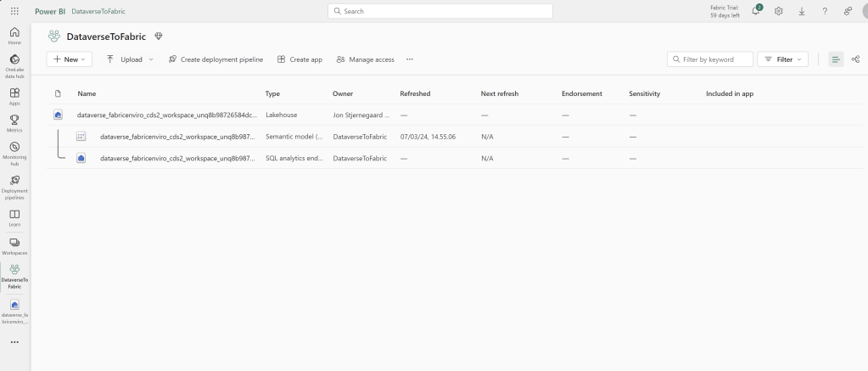Open the settings gear icon

coord(778,10)
